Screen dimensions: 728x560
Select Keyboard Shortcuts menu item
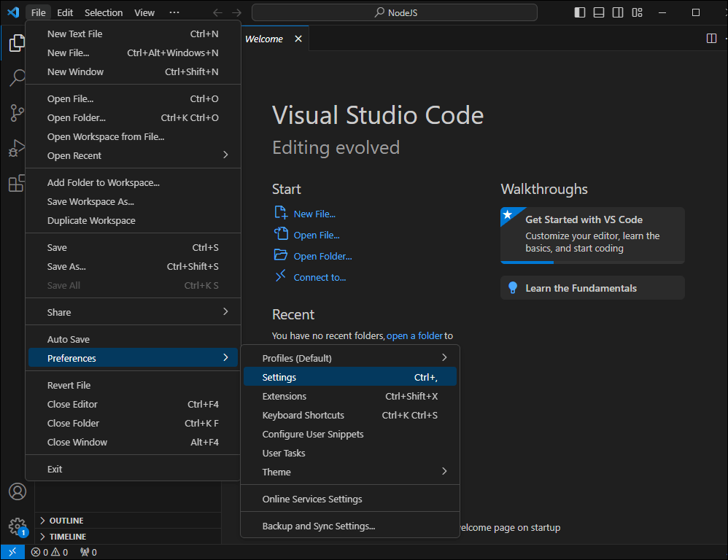pyautogui.click(x=350, y=415)
